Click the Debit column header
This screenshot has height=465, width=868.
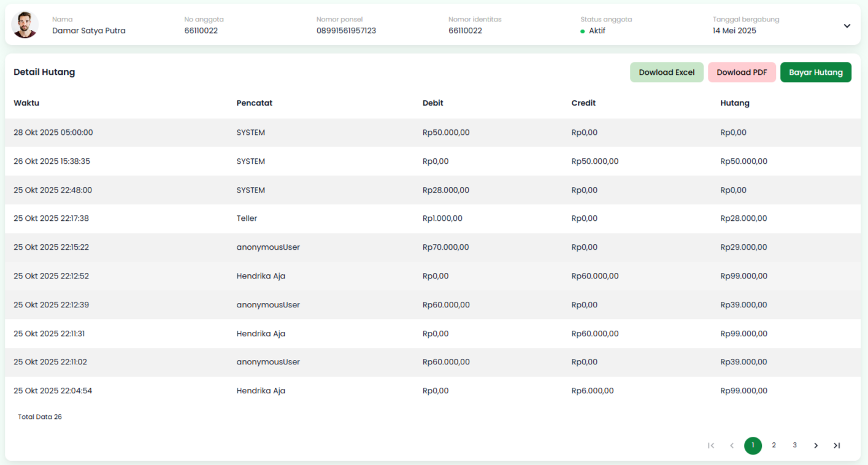pyautogui.click(x=432, y=103)
